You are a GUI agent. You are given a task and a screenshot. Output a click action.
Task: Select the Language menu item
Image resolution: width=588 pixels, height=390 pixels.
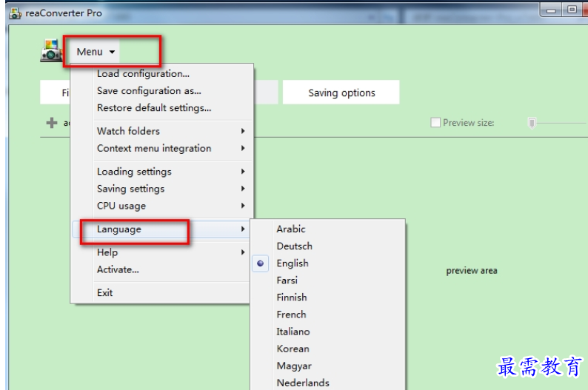click(x=162, y=229)
